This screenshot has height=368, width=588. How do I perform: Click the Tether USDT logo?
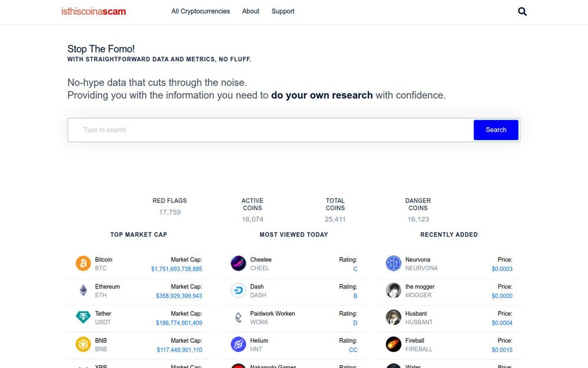click(83, 317)
